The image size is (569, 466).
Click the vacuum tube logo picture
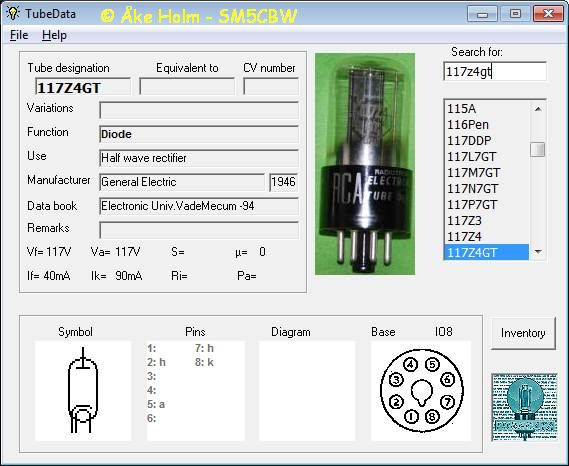pyautogui.click(x=524, y=407)
